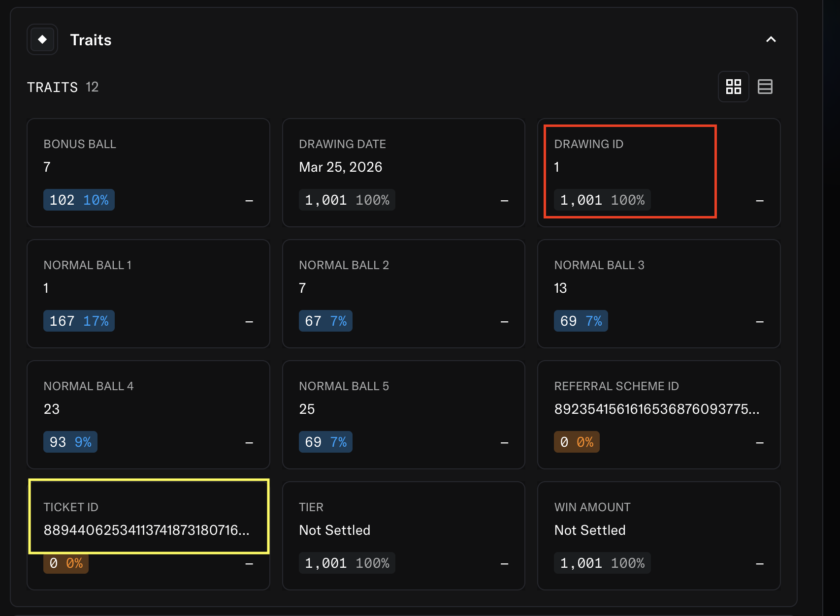
Task: Click the Normal Ball 5 69 7% badge
Action: click(325, 442)
